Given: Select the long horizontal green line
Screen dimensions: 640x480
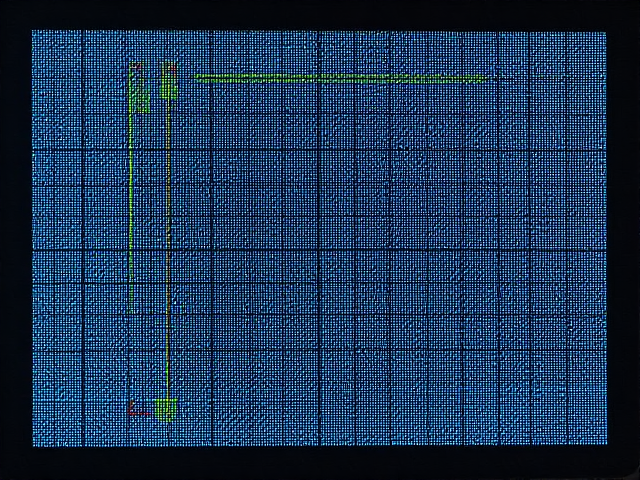Looking at the screenshot, I should 340,78.
